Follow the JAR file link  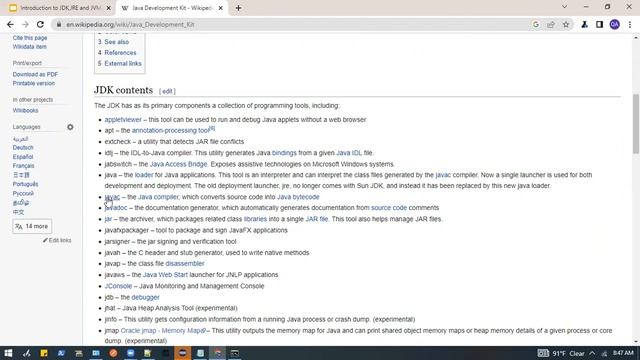(317, 219)
